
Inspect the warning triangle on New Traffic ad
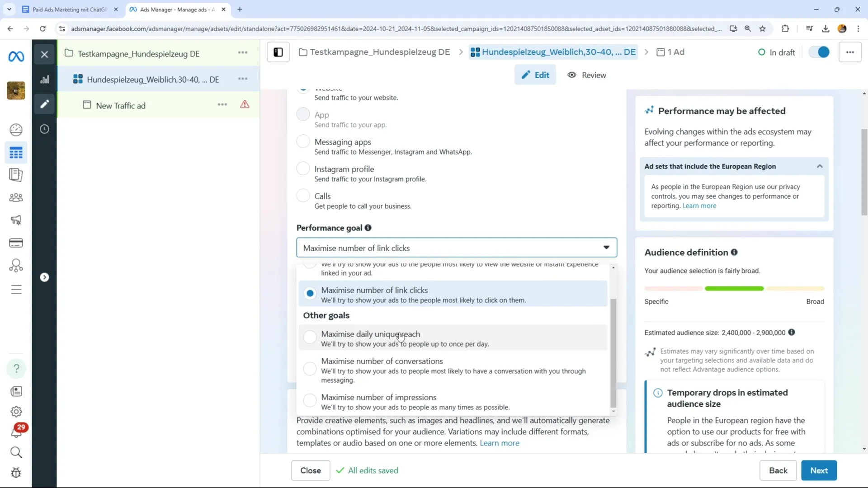point(245,105)
